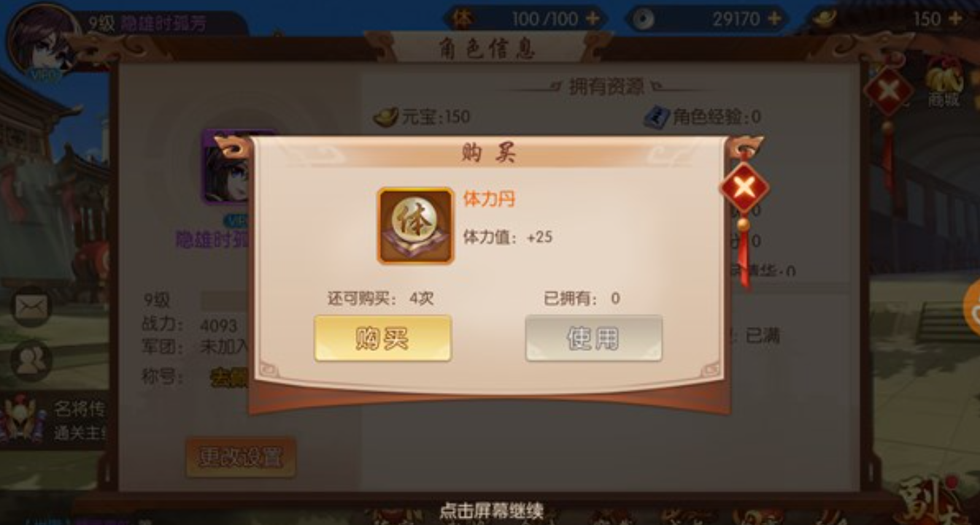This screenshot has width=980, height=525.
Task: Tap the 体力丹 item icon
Action: (415, 226)
